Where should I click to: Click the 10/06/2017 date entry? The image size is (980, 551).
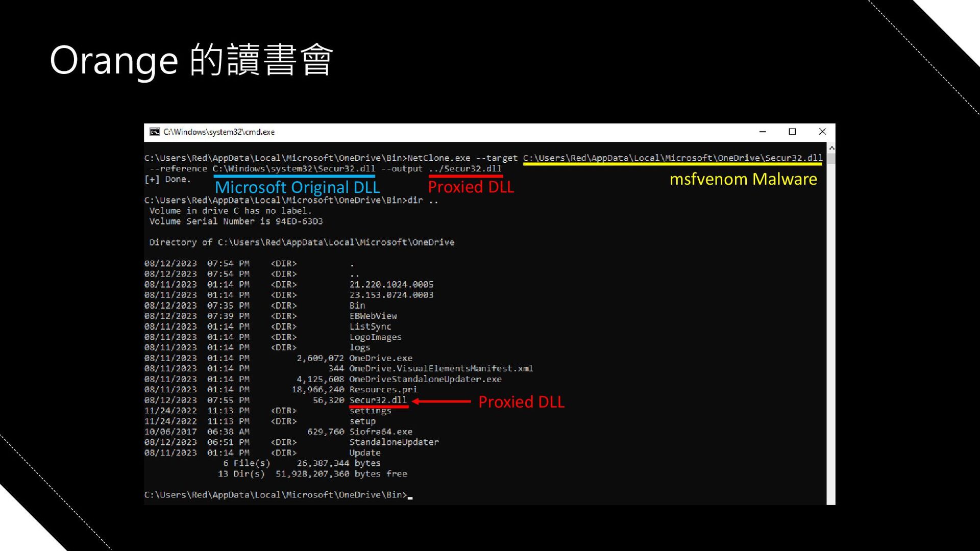[x=170, y=432]
